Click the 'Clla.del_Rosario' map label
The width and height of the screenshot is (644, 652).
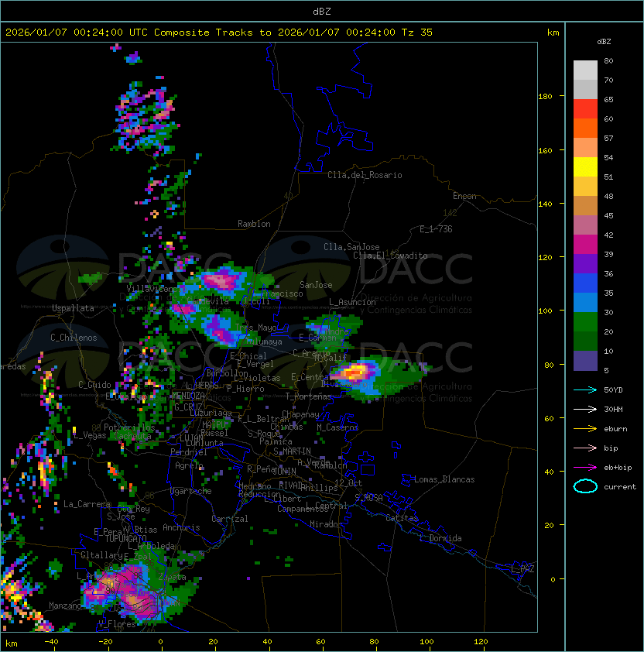click(x=365, y=175)
